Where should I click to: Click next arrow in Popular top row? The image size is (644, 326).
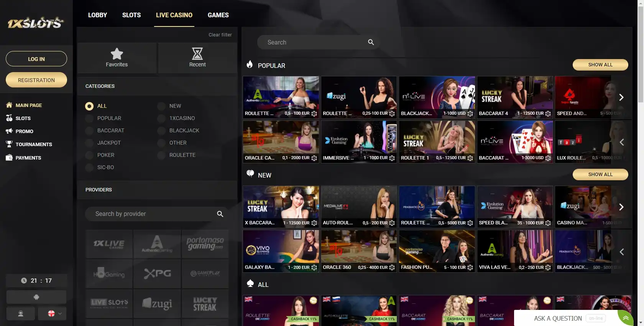[x=621, y=97]
